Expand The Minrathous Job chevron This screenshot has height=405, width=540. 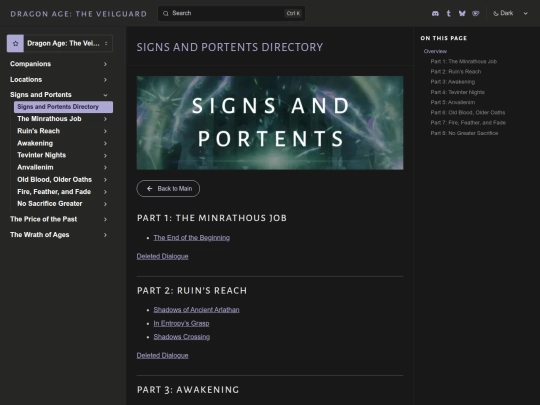105,119
